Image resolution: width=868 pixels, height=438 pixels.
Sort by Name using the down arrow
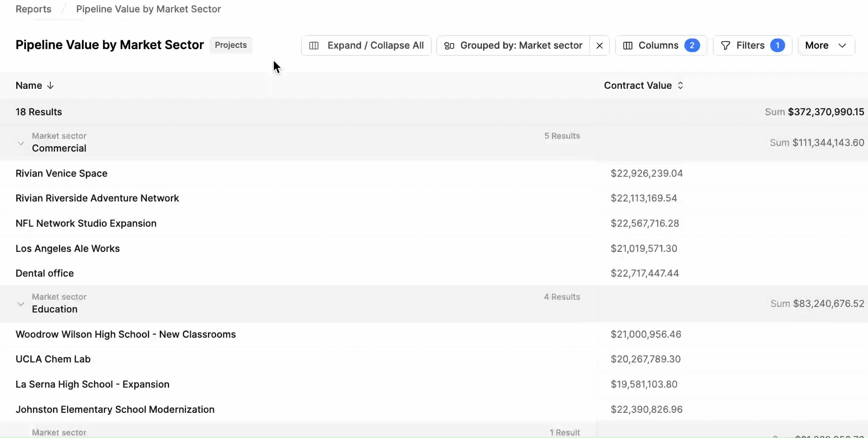(50, 85)
